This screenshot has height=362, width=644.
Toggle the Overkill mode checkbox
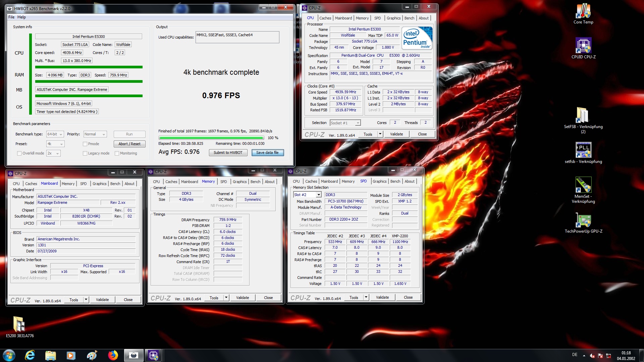(19, 153)
